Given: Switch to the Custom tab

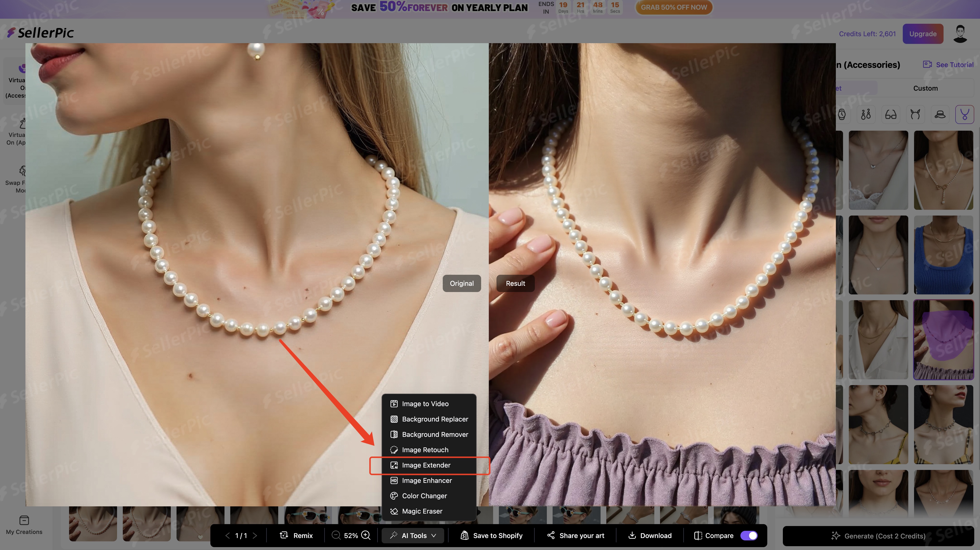Looking at the screenshot, I should [925, 88].
